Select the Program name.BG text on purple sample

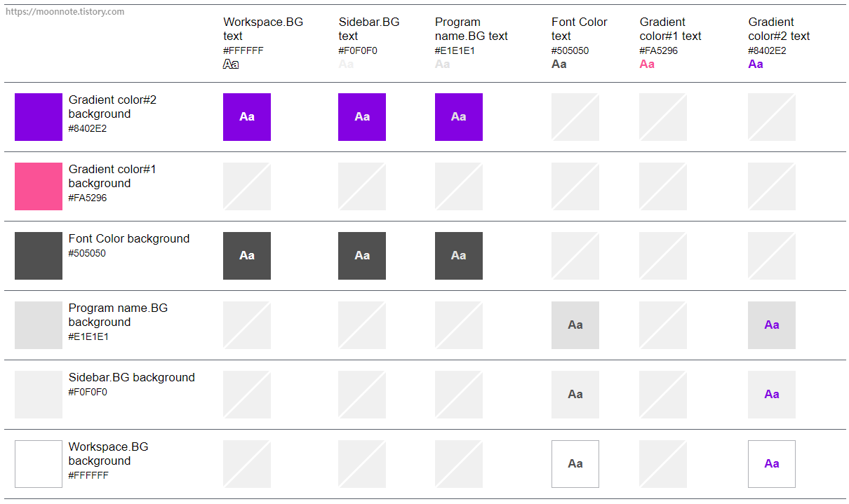click(x=459, y=117)
